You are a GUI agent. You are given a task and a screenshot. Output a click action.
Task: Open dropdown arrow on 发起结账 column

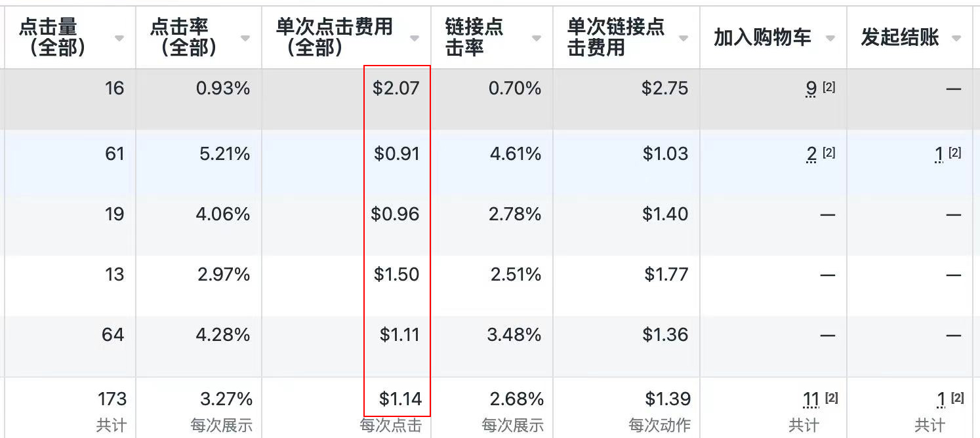[956, 39]
